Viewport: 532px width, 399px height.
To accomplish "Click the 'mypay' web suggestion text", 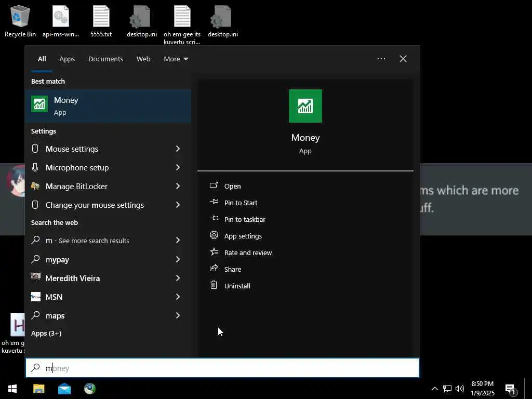I will pos(57,260).
